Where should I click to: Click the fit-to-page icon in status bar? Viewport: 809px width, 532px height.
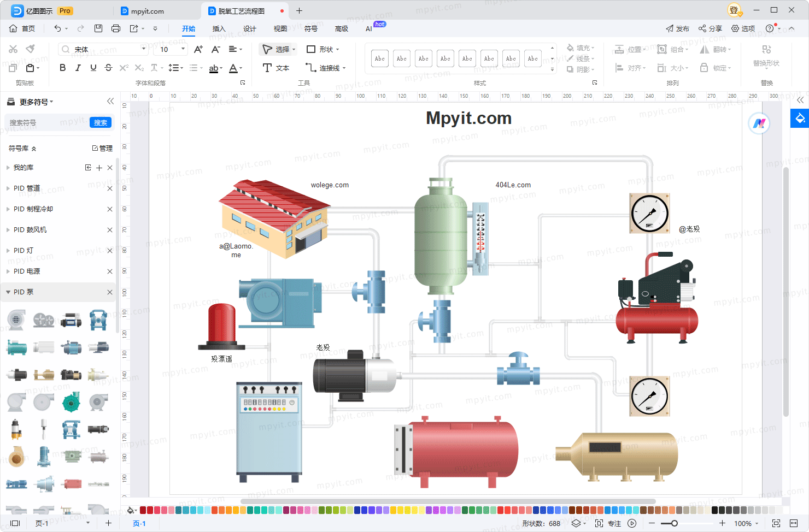coord(776,523)
